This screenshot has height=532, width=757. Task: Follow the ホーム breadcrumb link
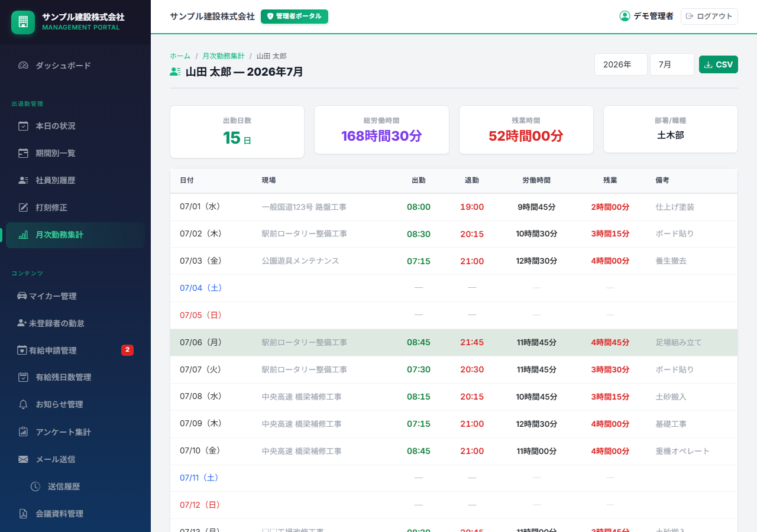point(180,56)
